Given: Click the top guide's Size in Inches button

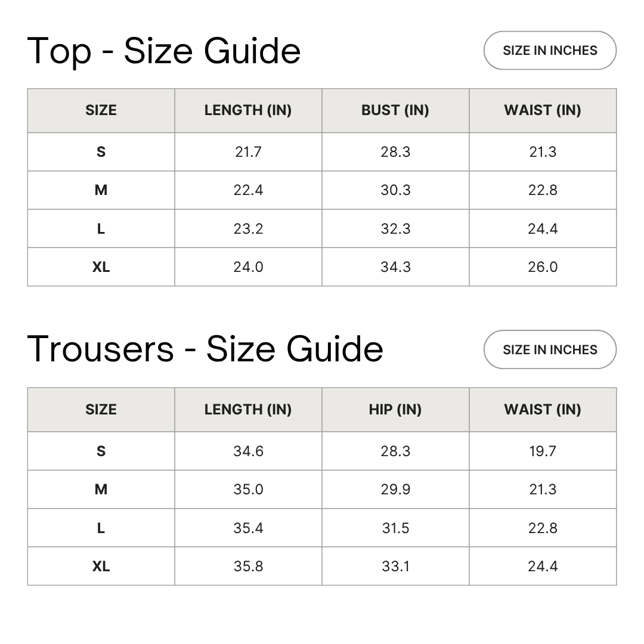Looking at the screenshot, I should coord(550,51).
